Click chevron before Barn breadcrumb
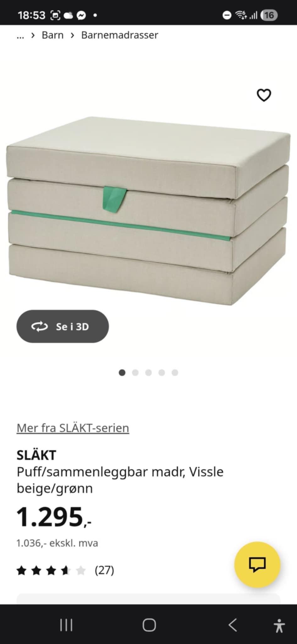Viewport: 297px width, 644px height. (33, 35)
